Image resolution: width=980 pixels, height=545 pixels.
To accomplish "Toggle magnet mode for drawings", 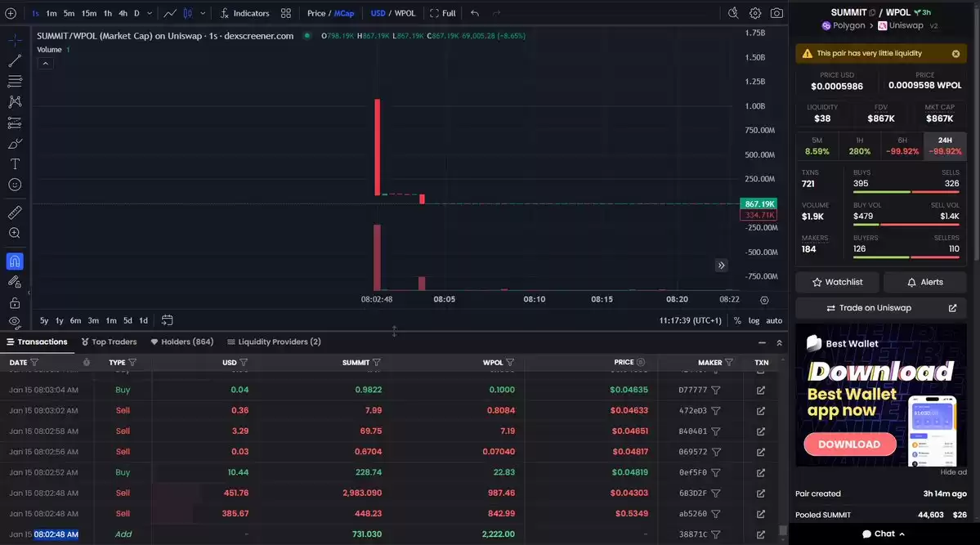I will (15, 261).
